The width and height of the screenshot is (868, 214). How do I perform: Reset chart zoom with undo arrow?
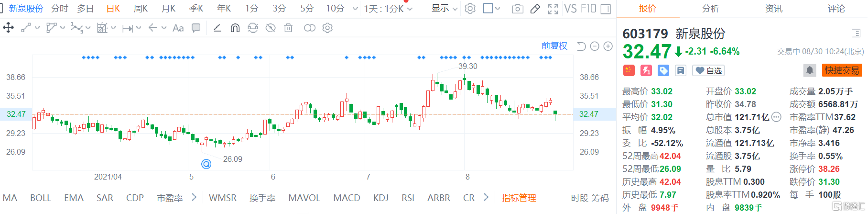(581, 46)
